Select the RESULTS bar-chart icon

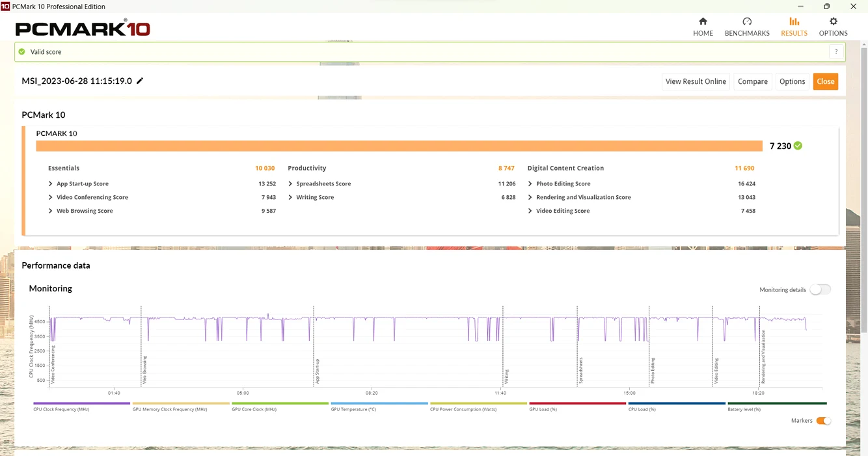(x=794, y=21)
